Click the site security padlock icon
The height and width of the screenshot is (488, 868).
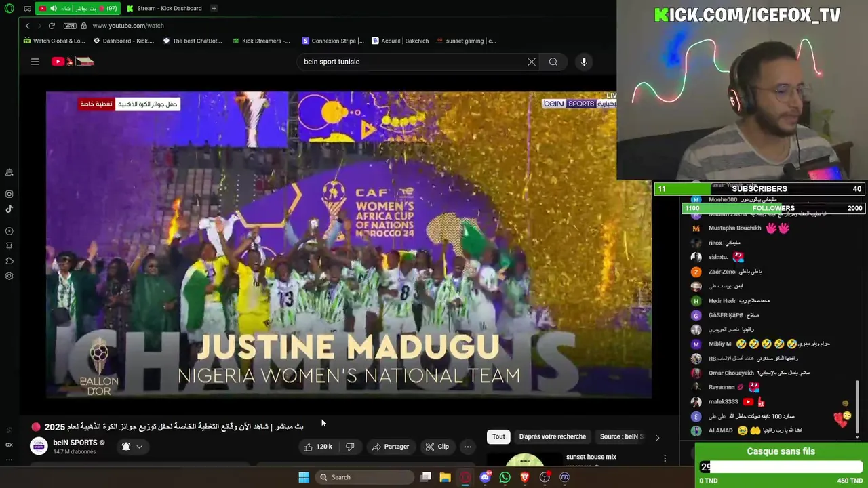[x=83, y=26]
